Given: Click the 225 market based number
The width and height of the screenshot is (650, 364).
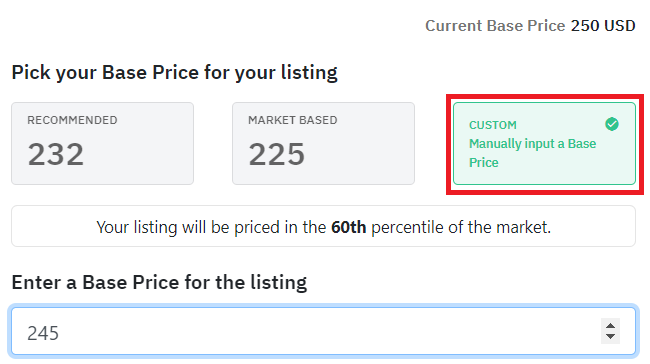Looking at the screenshot, I should pyautogui.click(x=276, y=154).
